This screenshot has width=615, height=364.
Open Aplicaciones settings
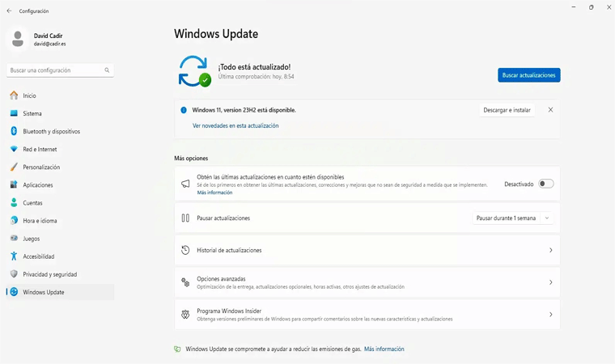tap(60, 184)
